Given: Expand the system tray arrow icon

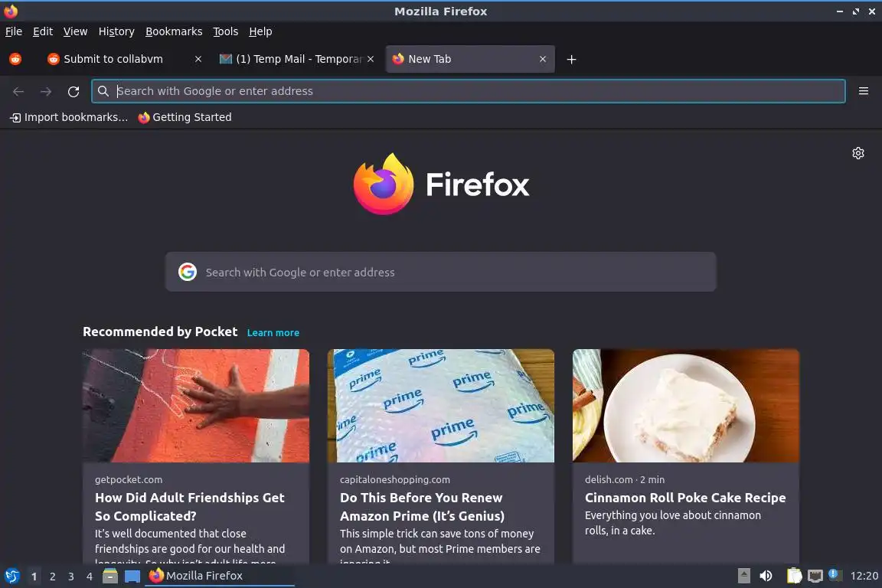Looking at the screenshot, I should coord(743,576).
